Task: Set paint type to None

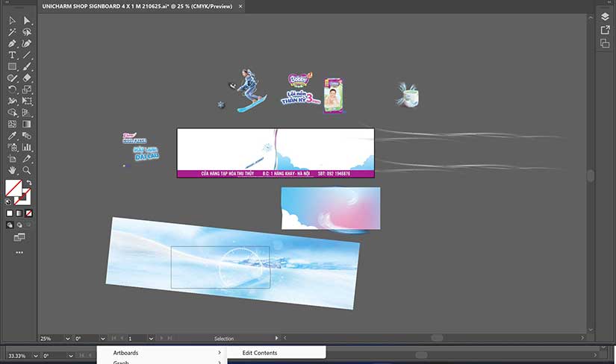Action: (28, 213)
